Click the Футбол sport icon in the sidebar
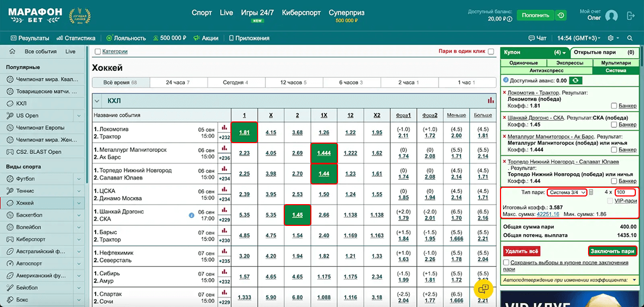The image size is (644, 307). (9, 179)
